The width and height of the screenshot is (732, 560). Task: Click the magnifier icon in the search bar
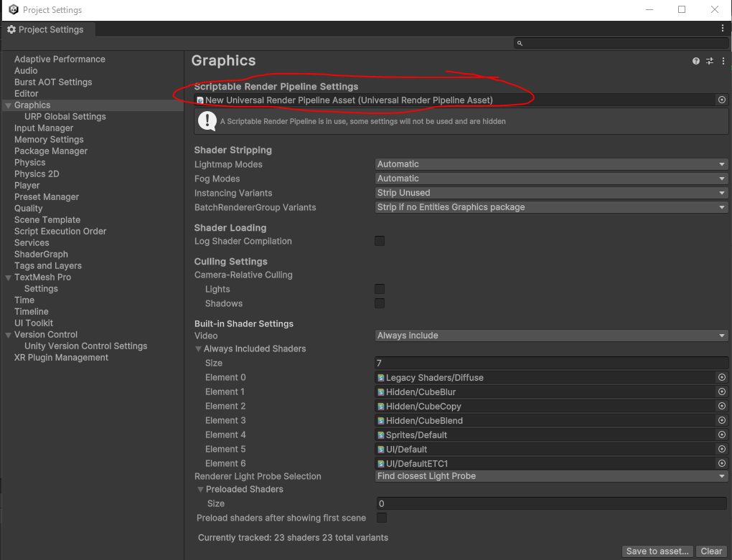coord(520,43)
